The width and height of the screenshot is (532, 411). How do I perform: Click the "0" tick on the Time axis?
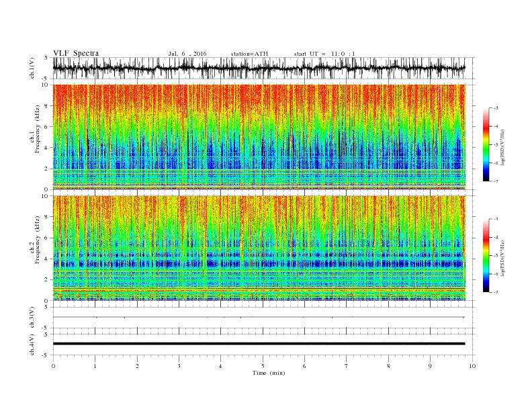tap(53, 366)
